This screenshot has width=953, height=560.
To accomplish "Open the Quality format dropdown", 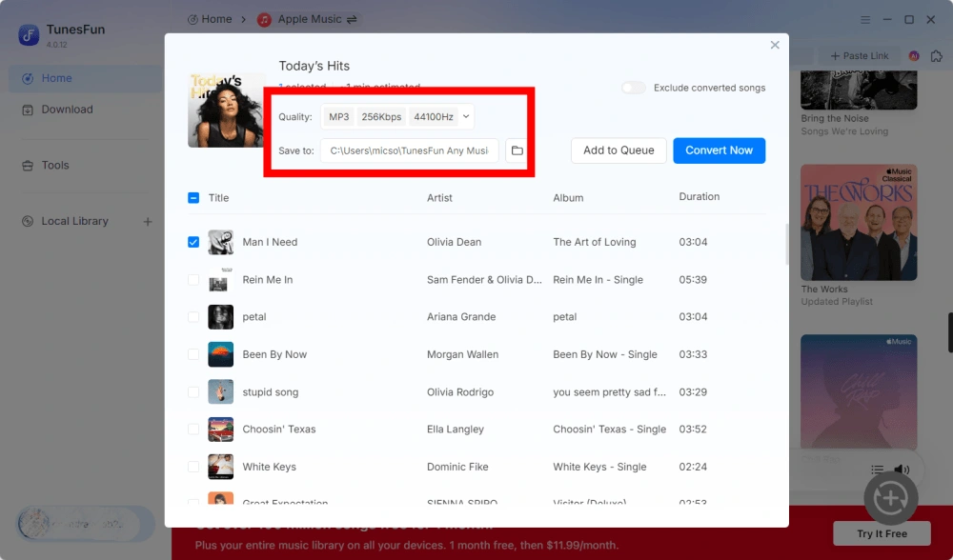I will 397,116.
